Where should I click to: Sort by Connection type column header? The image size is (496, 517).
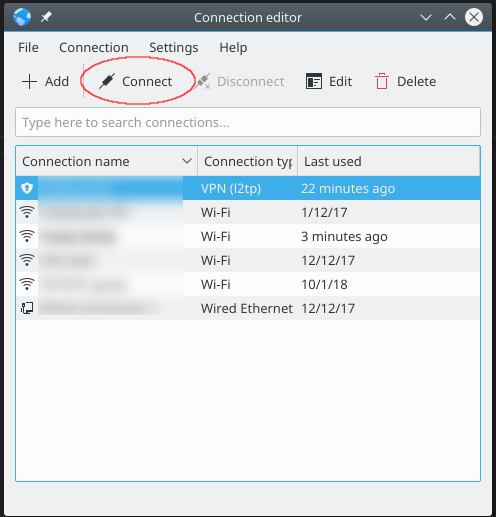(x=248, y=161)
